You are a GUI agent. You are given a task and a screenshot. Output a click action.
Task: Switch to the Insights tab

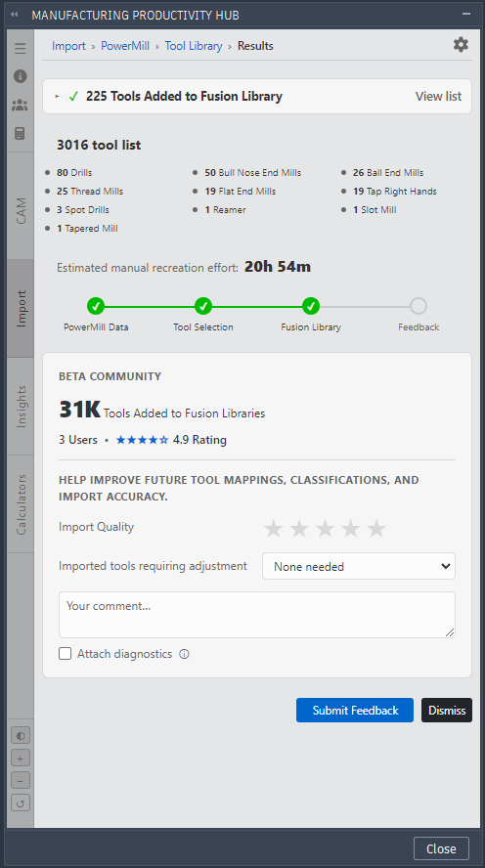pos(21,407)
